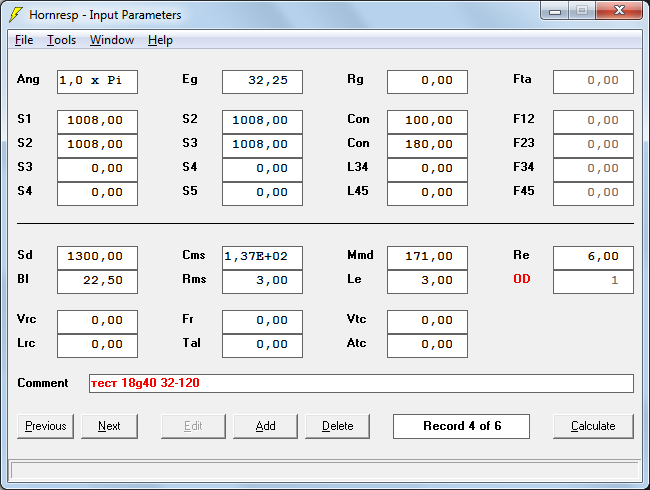Image resolution: width=650 pixels, height=490 pixels.
Task: Click the S5 label
Action: coord(189,191)
